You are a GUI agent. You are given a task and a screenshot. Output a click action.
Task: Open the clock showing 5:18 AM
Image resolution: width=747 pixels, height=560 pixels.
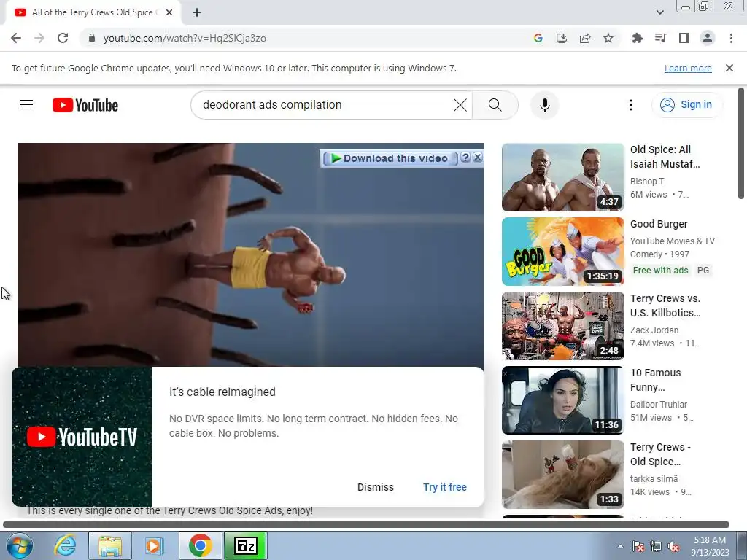(710, 546)
